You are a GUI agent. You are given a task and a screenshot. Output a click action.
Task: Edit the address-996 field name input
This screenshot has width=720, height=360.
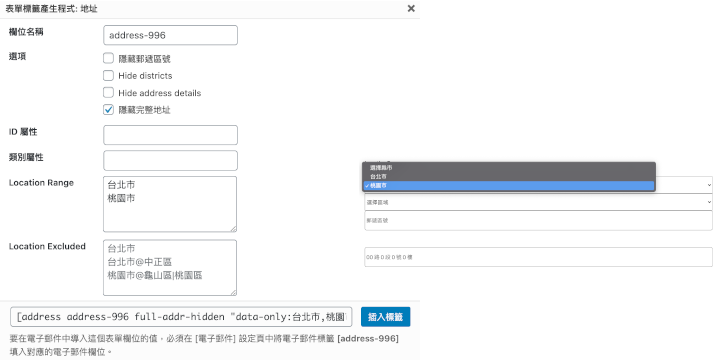170,35
